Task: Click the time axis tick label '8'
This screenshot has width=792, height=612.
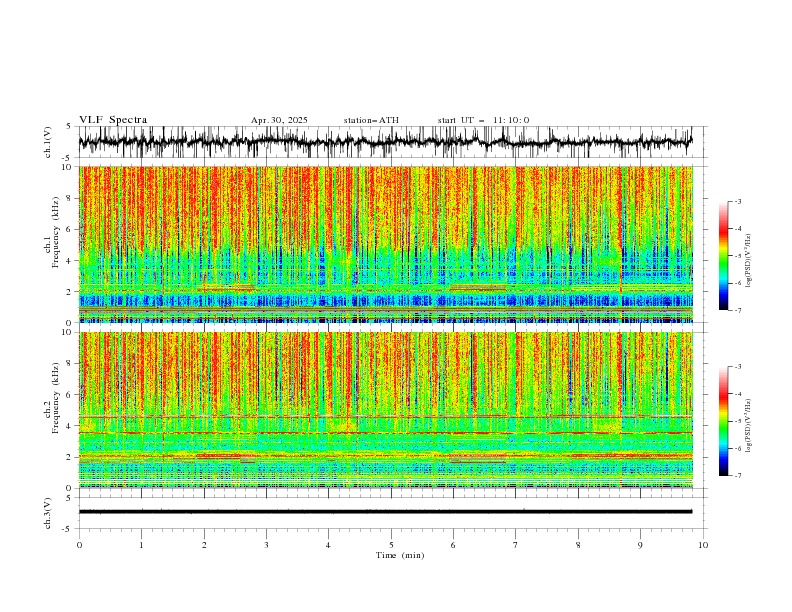Action: (578, 545)
